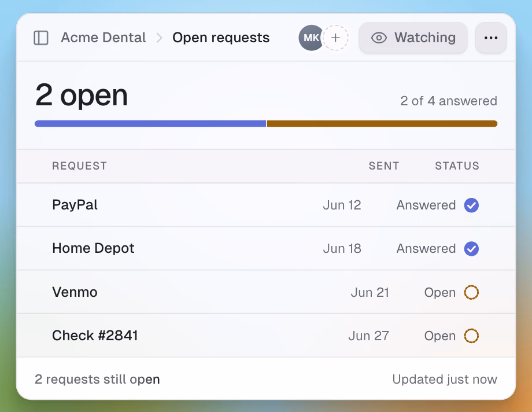The width and height of the screenshot is (532, 412).
Task: Toggle the sidebar panel icon
Action: [x=41, y=38]
